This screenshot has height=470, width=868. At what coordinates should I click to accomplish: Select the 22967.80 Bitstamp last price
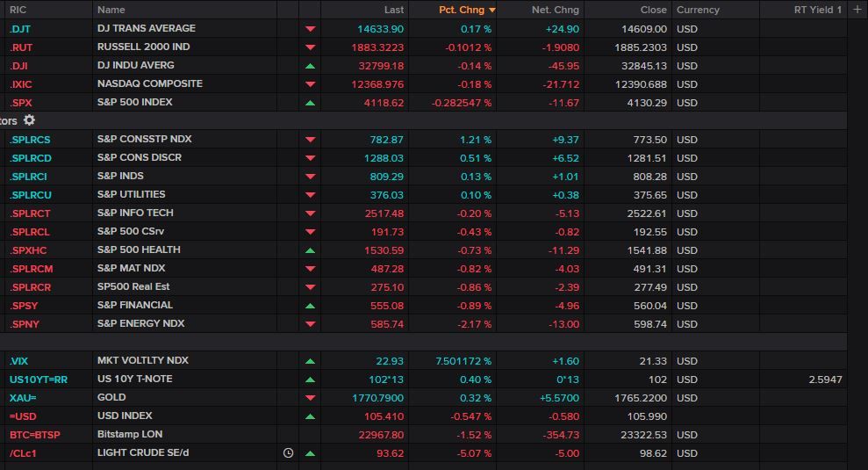click(x=381, y=435)
